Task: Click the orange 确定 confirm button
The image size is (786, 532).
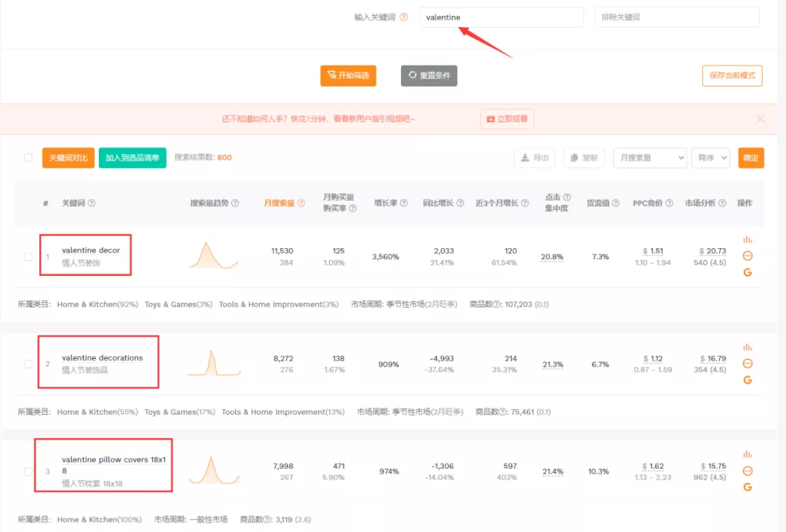Action: point(751,158)
